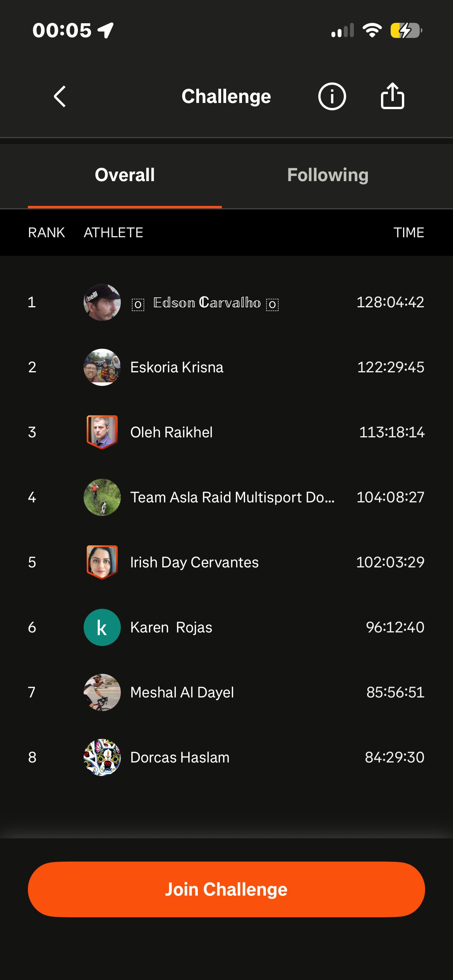Open Irish Day Cervantes' badge avatar
453x980 pixels.
pyautogui.click(x=102, y=562)
